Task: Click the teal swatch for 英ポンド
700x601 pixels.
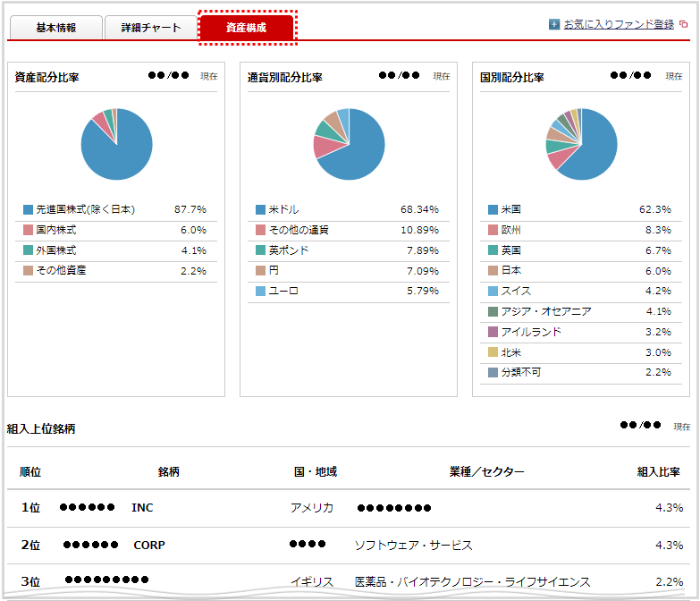Action: coord(261,250)
